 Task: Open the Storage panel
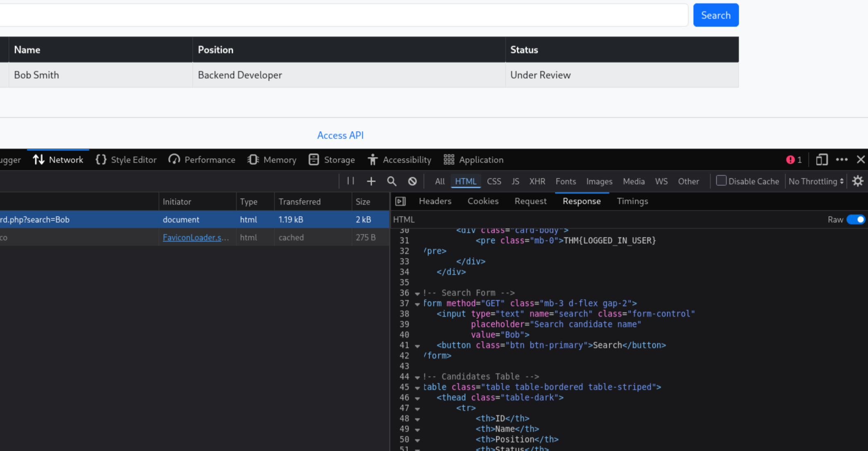(332, 160)
